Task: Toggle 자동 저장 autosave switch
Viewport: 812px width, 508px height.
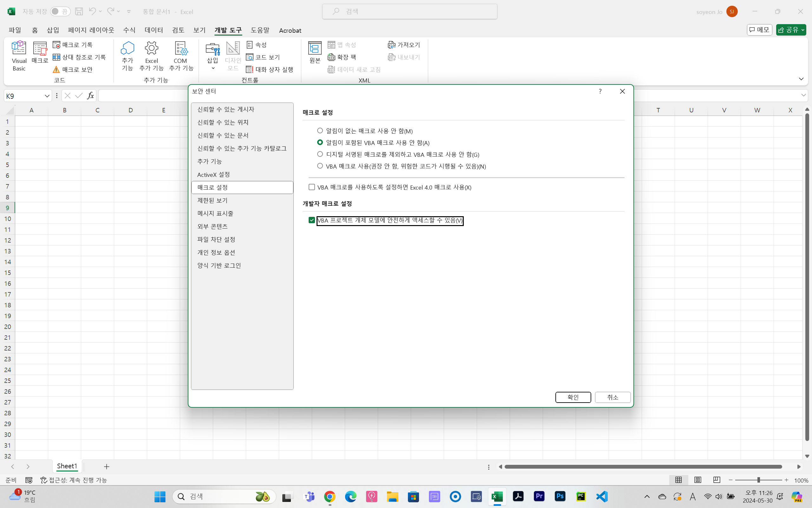Action: point(60,11)
